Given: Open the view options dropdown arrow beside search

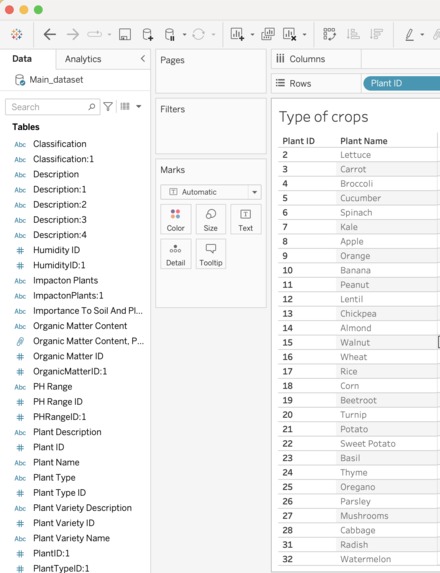Looking at the screenshot, I should tap(139, 107).
